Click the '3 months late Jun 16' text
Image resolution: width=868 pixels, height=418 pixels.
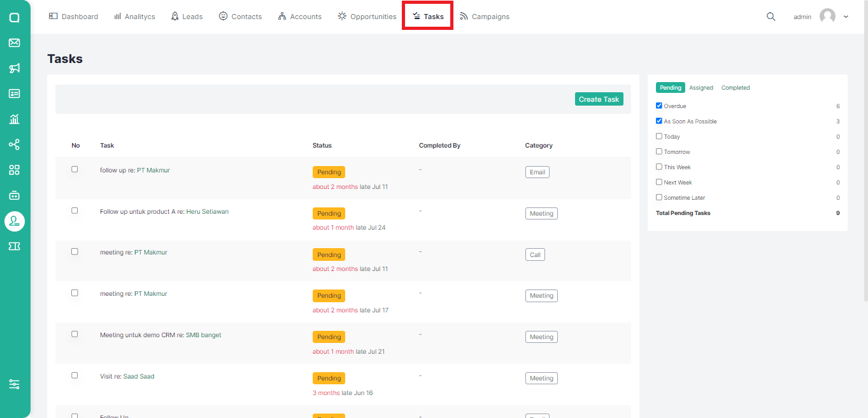(343, 393)
